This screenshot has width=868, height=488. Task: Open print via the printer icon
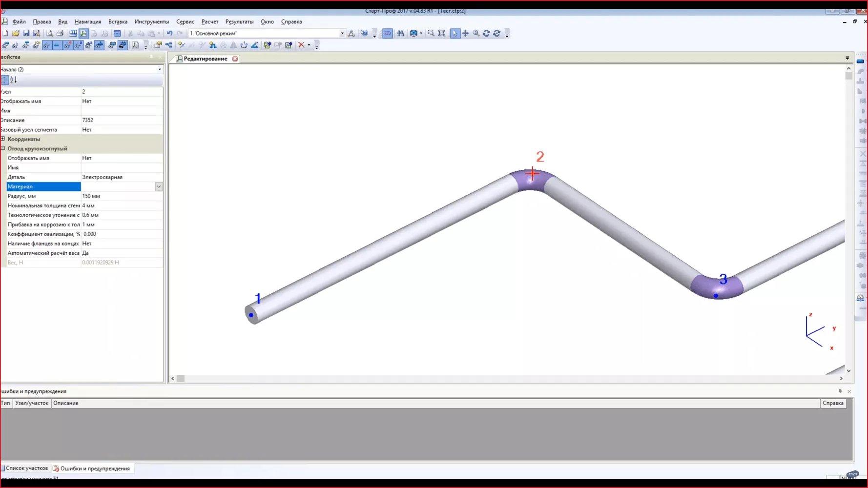(x=61, y=33)
